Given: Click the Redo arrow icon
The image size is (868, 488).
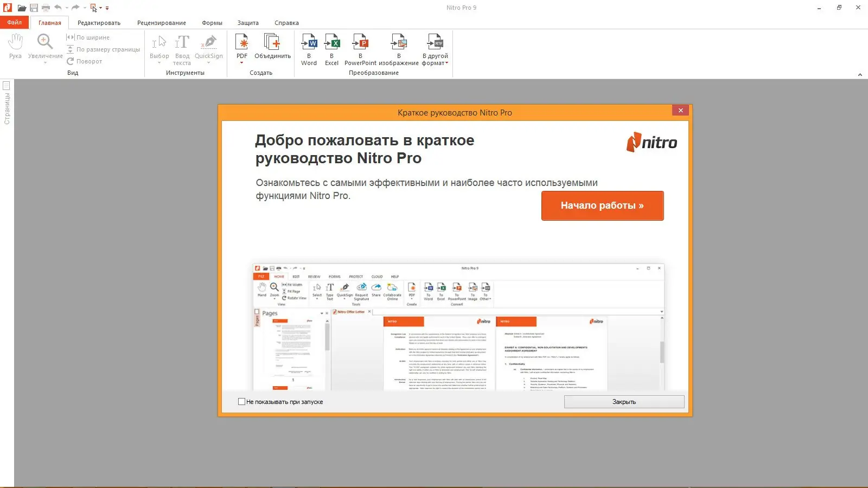Looking at the screenshot, I should click(x=75, y=8).
